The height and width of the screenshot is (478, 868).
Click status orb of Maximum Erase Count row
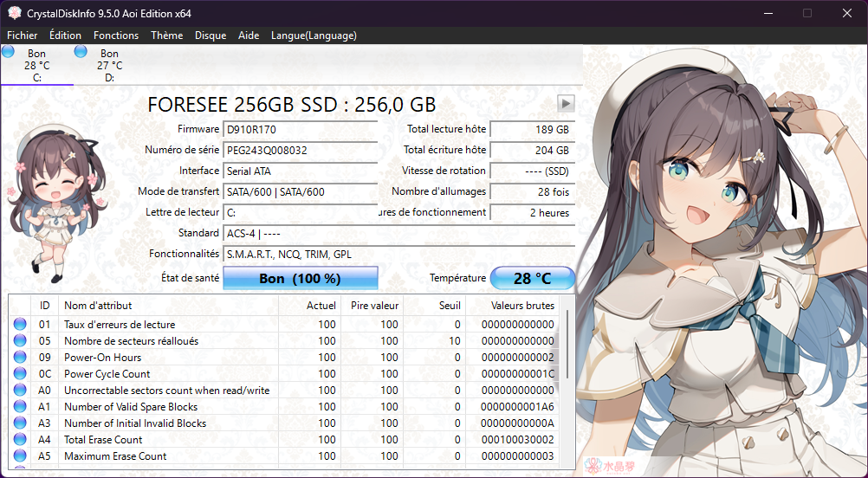[20, 455]
